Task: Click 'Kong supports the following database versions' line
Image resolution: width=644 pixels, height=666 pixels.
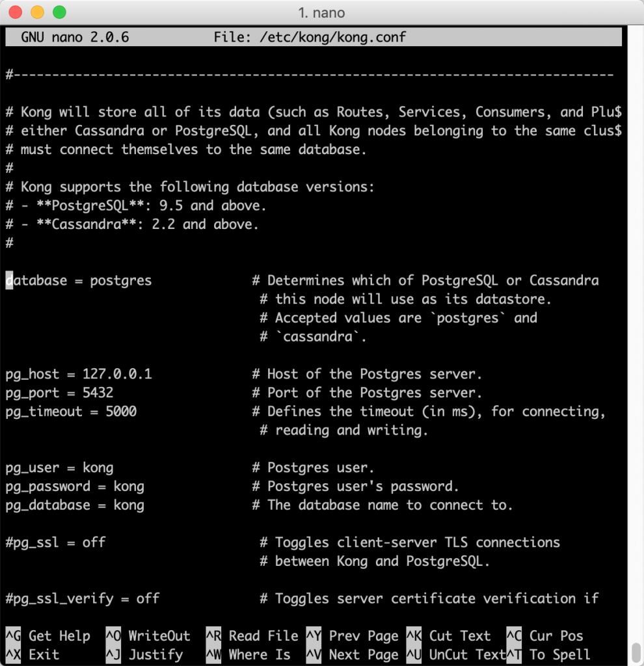Action: (190, 187)
